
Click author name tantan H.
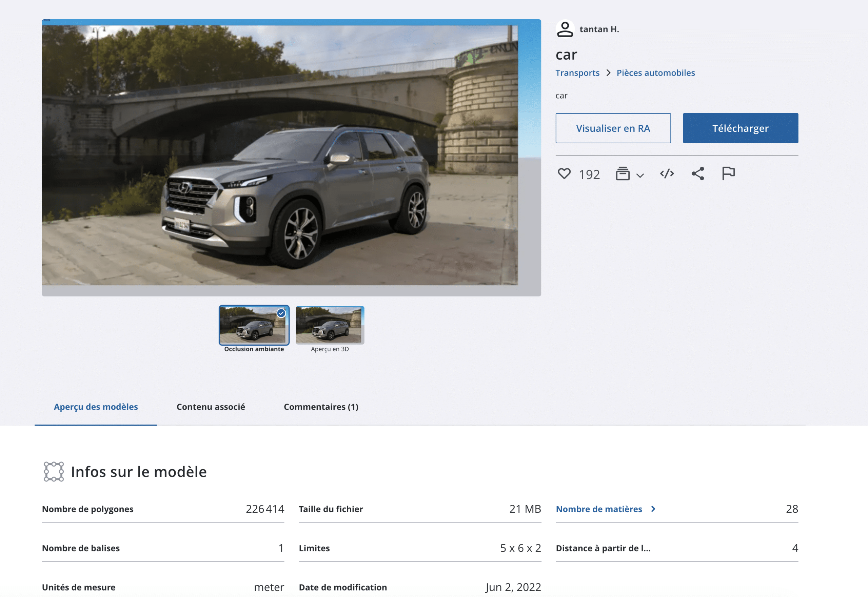[599, 29]
